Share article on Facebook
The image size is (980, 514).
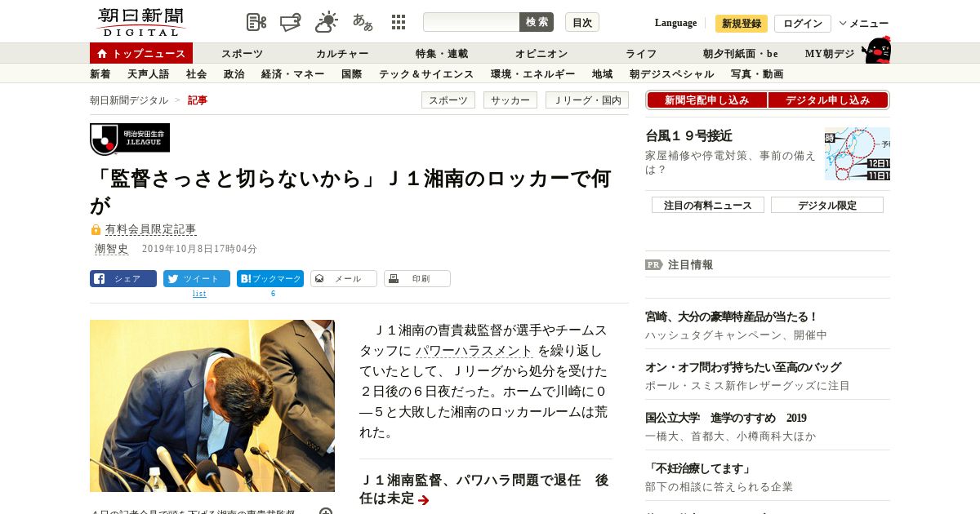(123, 278)
